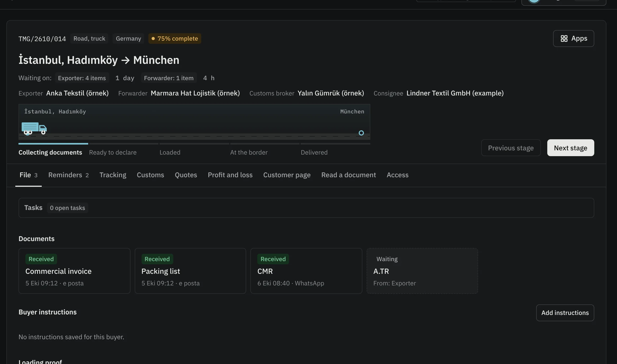
Task: Select the Loaded stage label
Action: coord(170,152)
